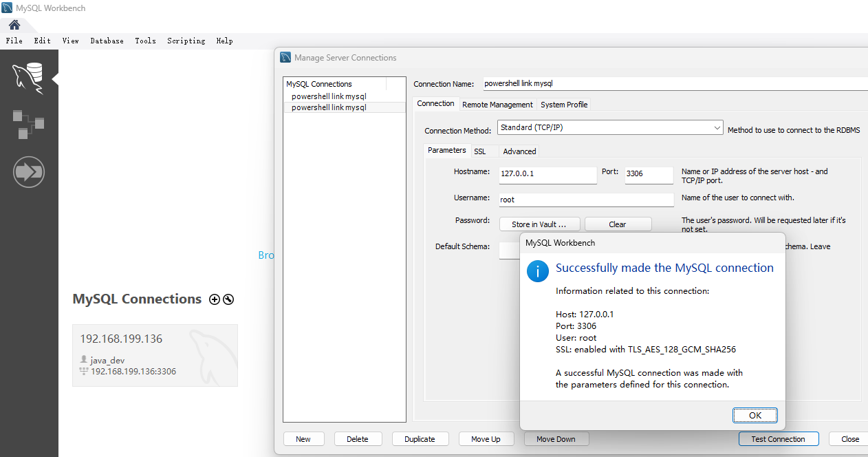Click 'Successfully made the MySQL connection' text
868x457 pixels.
pos(664,268)
